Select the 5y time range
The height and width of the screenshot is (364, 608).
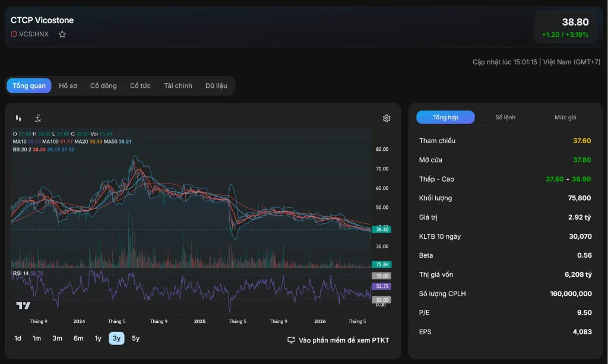pos(135,338)
